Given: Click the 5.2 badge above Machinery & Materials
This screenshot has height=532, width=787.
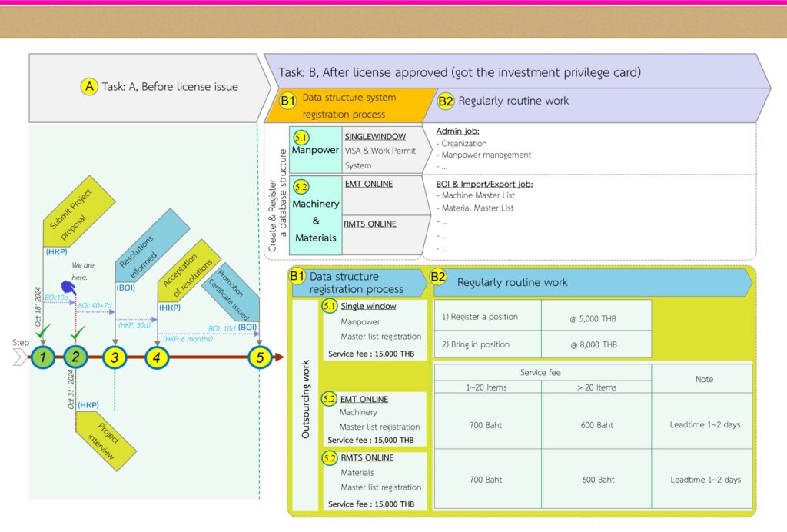Looking at the screenshot, I should pos(301,187).
